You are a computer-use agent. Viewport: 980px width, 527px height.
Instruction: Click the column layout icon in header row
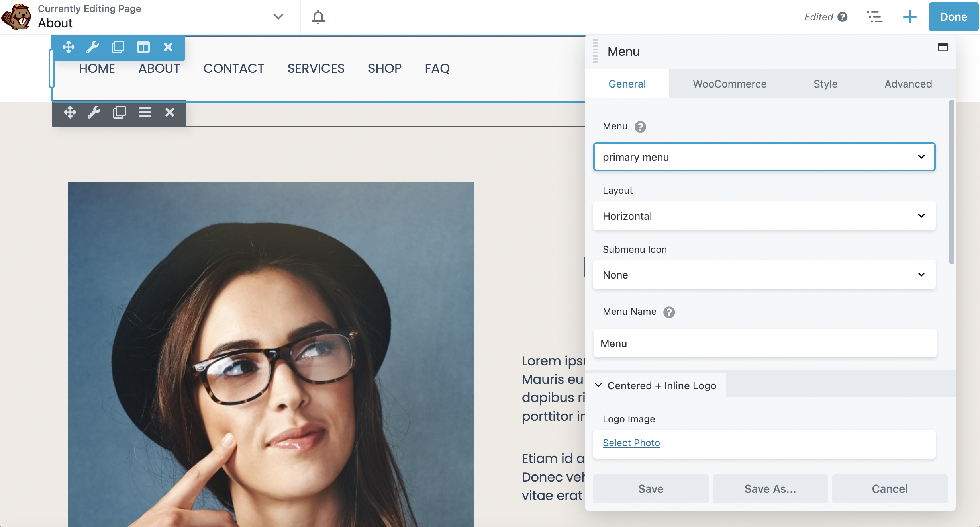pyautogui.click(x=142, y=46)
